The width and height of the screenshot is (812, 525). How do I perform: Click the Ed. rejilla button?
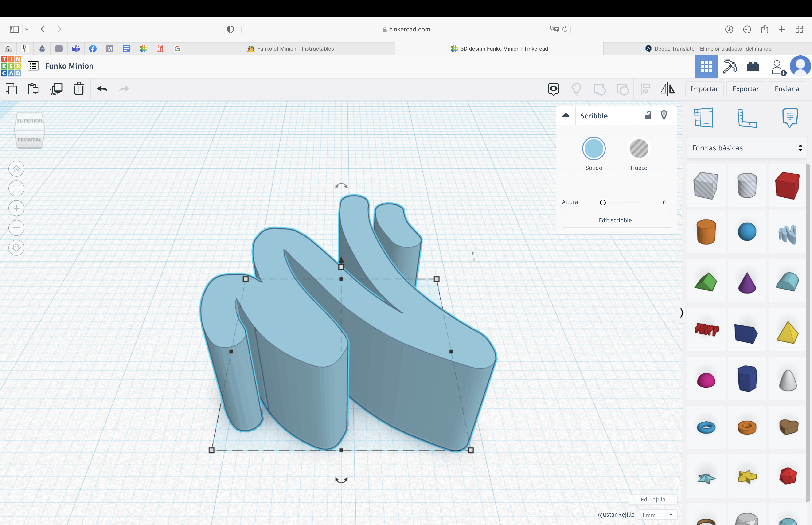coord(653,499)
